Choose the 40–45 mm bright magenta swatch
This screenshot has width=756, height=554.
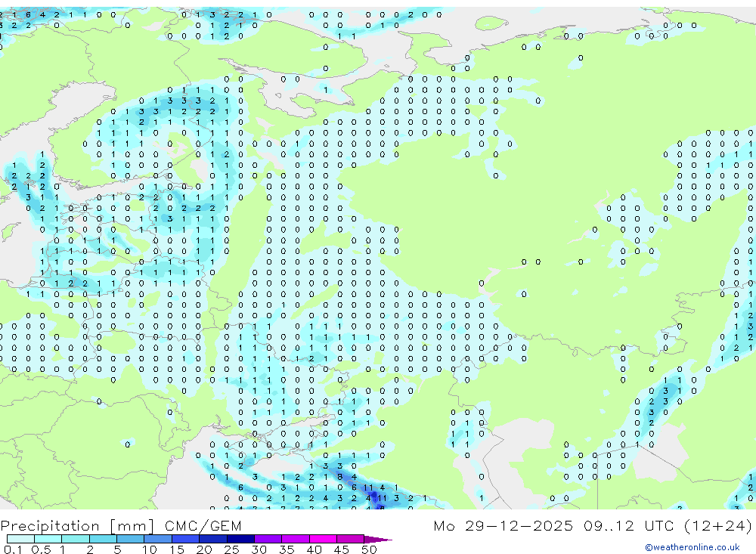(323, 539)
